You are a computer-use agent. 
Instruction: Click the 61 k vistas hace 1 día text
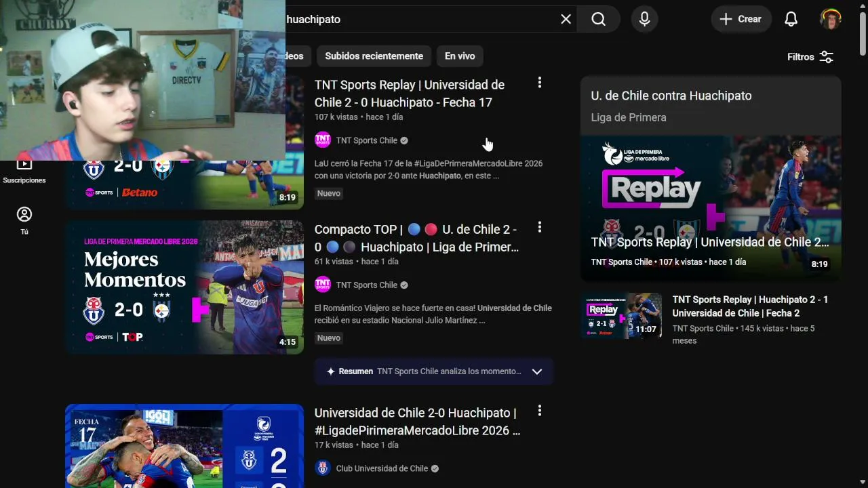(357, 262)
